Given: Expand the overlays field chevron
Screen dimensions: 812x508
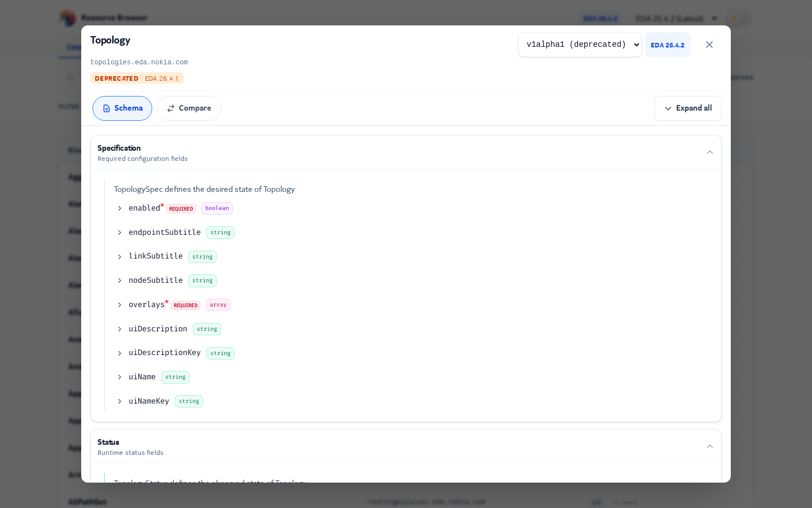Looking at the screenshot, I should 120,305.
